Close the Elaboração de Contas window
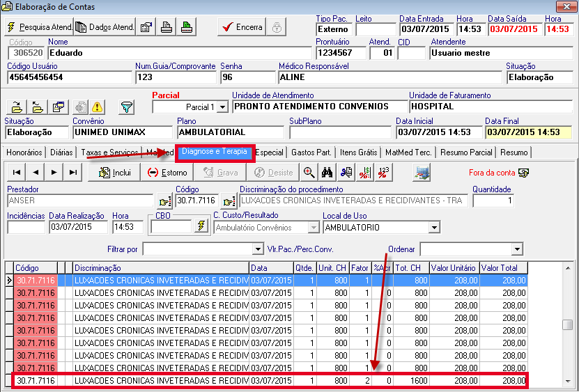 click(567, 6)
